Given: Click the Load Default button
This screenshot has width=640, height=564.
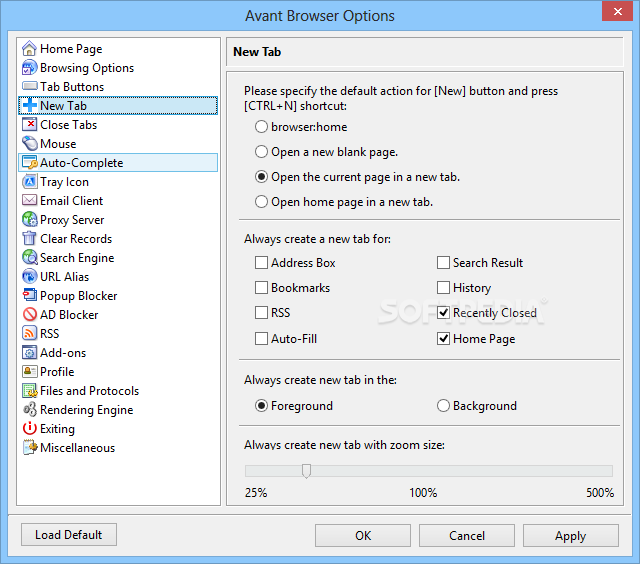Looking at the screenshot, I should click(x=69, y=535).
